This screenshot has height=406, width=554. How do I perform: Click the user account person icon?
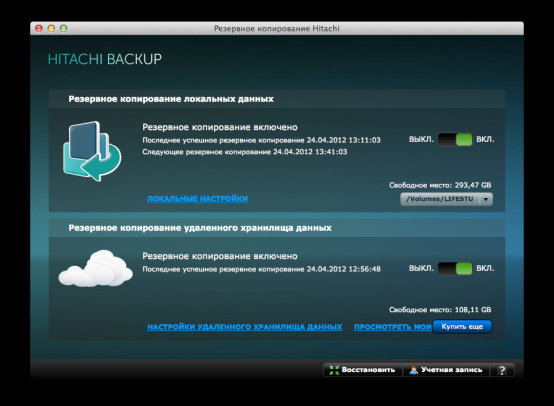[x=413, y=370]
